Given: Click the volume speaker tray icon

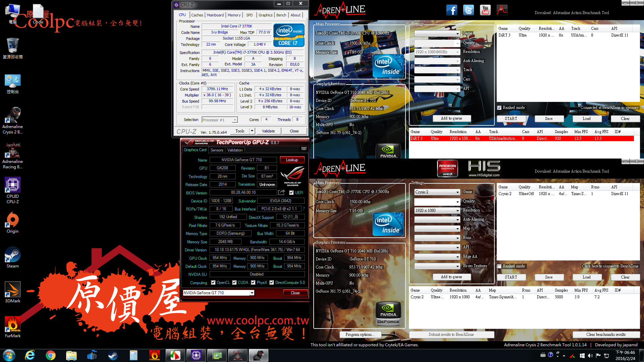Looking at the screenshot, I should pos(590,355).
